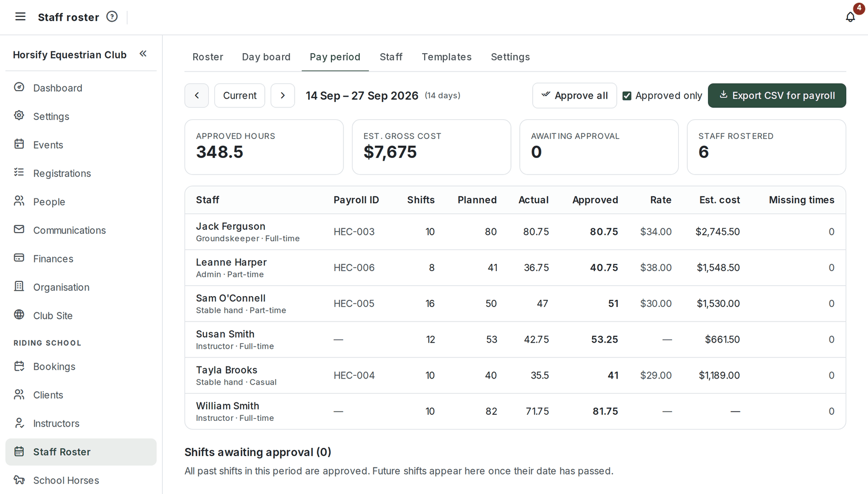The image size is (868, 494).
Task: Switch to the Roster tab
Action: tap(208, 57)
